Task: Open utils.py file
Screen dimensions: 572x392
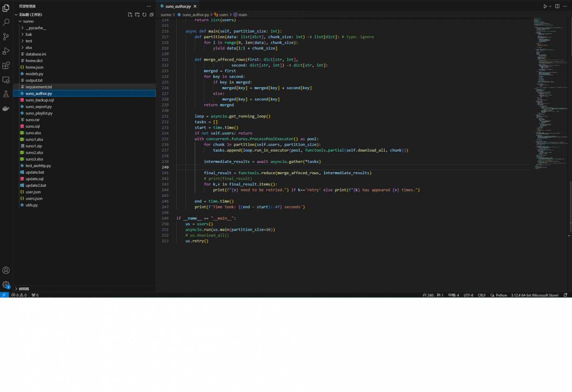Action: coord(84,205)
